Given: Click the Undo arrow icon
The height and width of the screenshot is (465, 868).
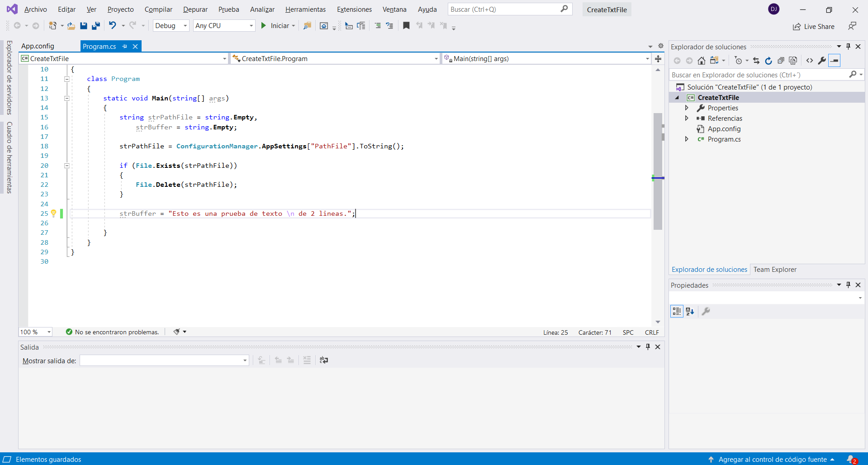Looking at the screenshot, I should [x=112, y=26].
